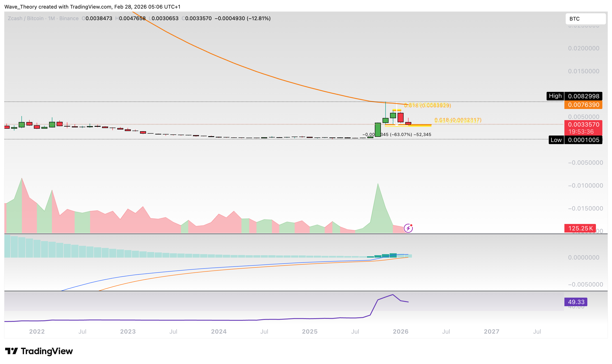Click the 2026 time axis label
Screen dimensions: 612x364
pos(401,332)
